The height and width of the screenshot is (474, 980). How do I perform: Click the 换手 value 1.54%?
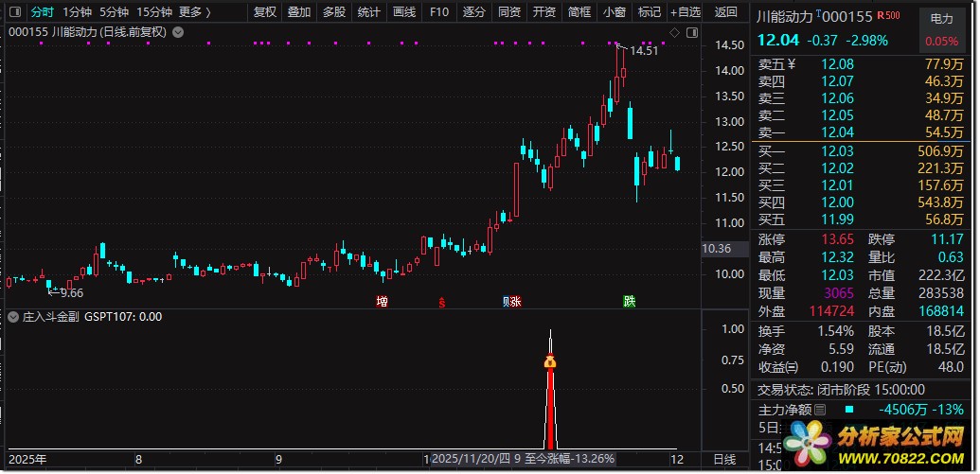[x=836, y=332]
